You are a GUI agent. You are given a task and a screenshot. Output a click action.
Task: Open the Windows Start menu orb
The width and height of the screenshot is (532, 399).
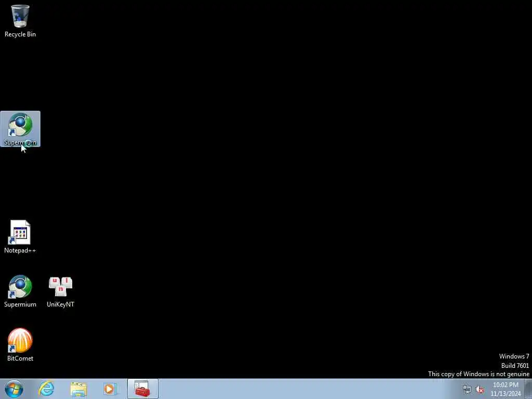14,389
